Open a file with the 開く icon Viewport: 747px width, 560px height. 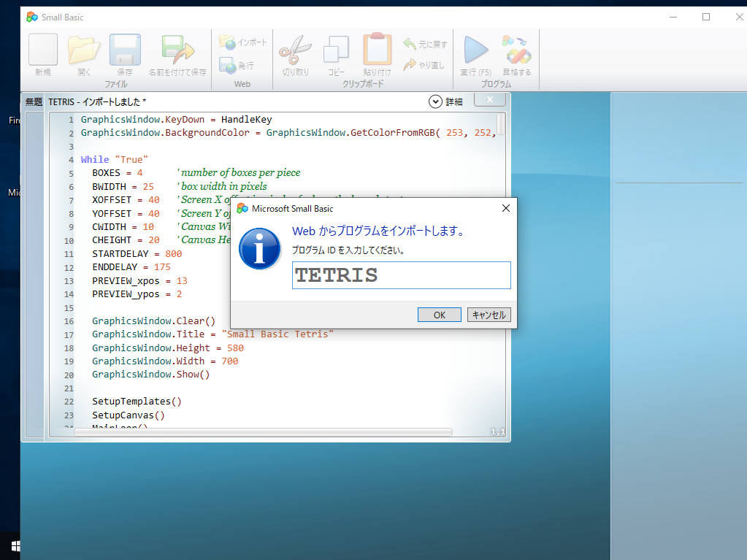(84, 50)
